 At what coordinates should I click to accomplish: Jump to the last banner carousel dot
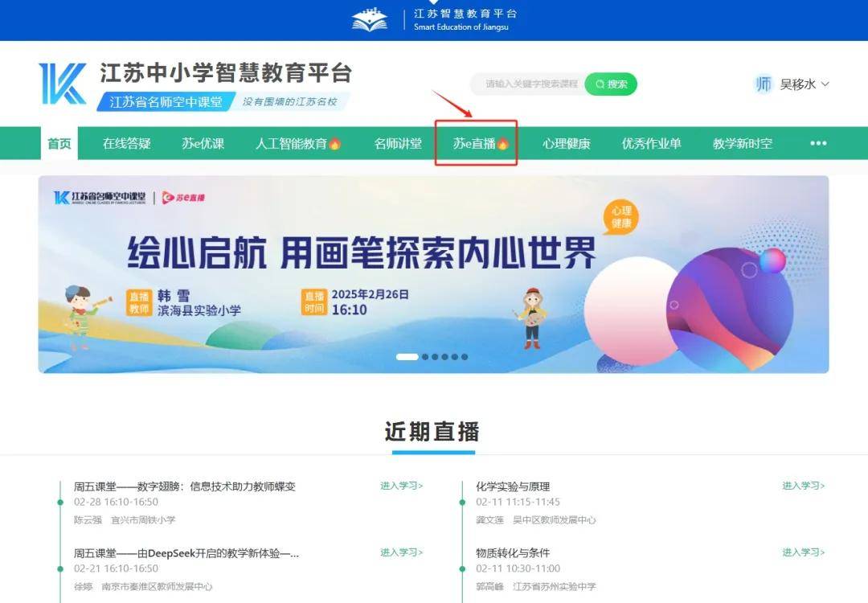[x=465, y=357]
